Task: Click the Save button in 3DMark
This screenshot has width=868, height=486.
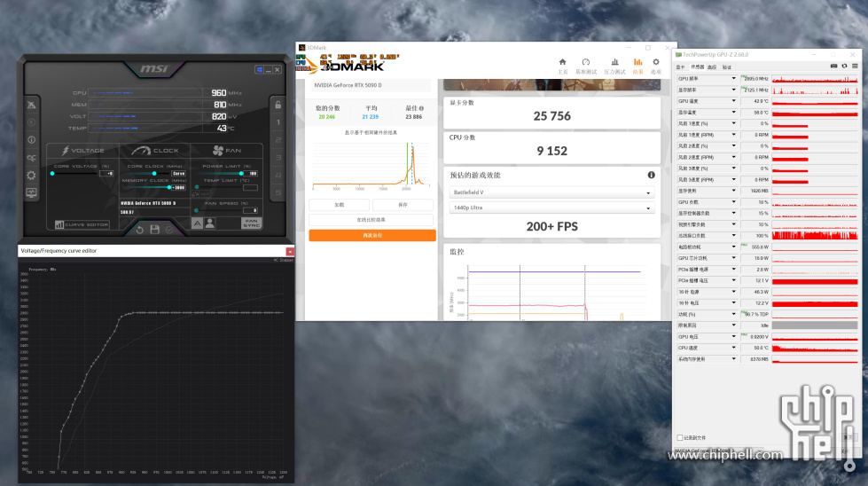Action: 403,205
